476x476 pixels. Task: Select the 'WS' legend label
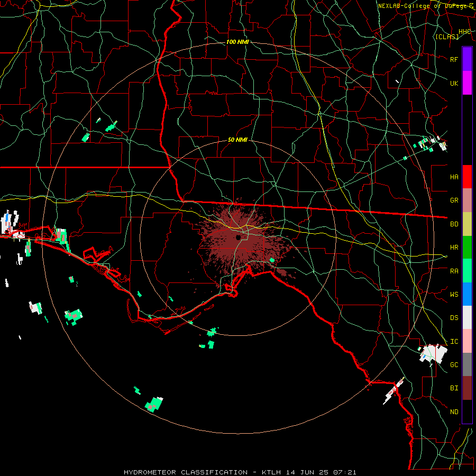[454, 295]
